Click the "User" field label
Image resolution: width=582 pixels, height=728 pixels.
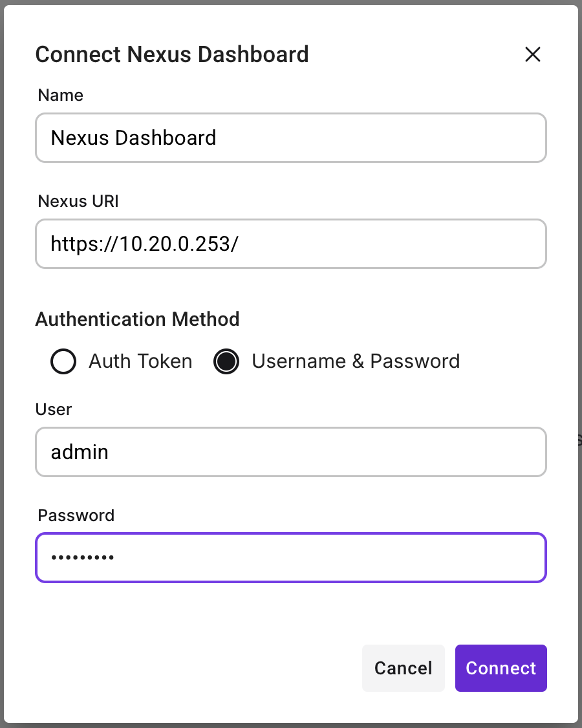click(x=55, y=409)
